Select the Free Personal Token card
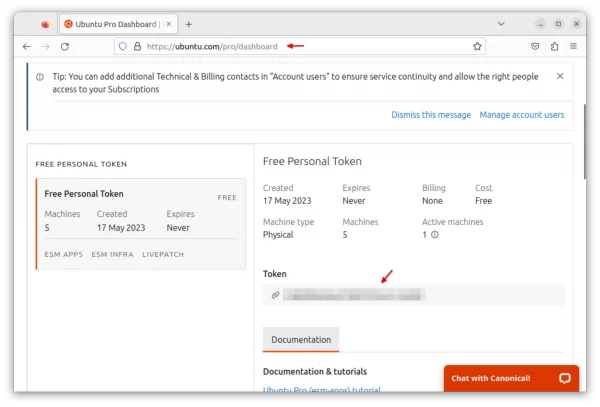The image size is (600, 407). (141, 224)
